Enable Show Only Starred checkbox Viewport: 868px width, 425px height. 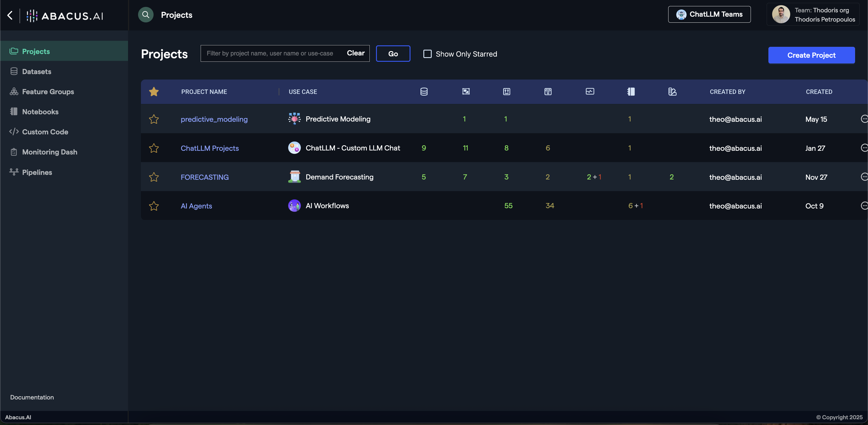point(427,54)
